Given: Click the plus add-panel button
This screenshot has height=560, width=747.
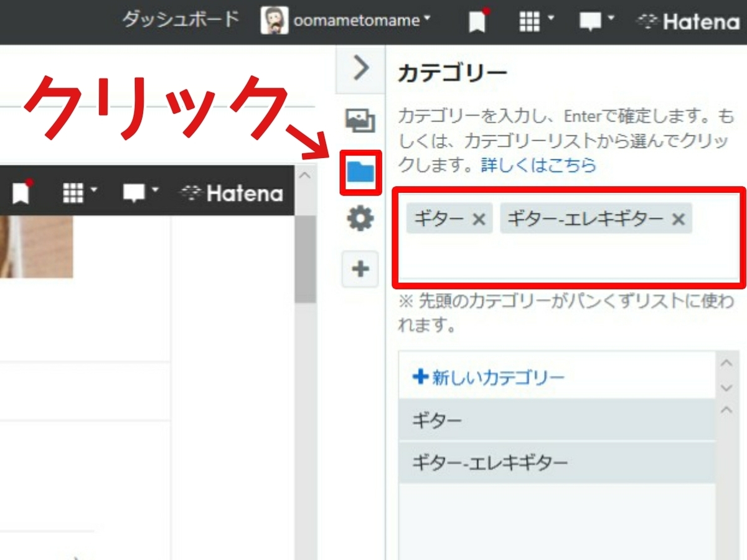Looking at the screenshot, I should point(360,269).
